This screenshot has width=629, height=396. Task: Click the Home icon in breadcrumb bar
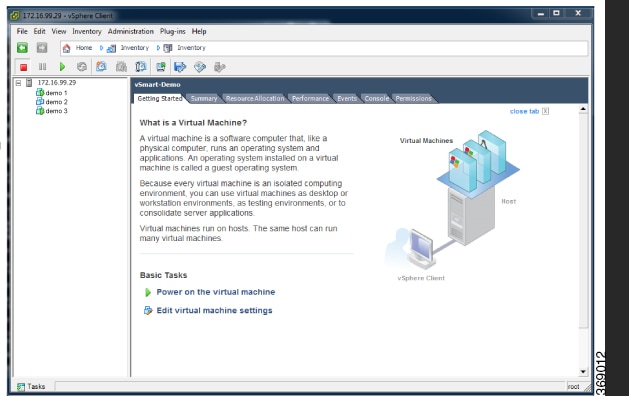click(67, 48)
